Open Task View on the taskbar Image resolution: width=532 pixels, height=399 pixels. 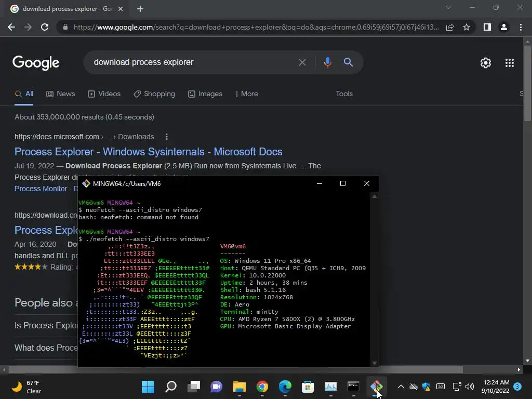194,387
